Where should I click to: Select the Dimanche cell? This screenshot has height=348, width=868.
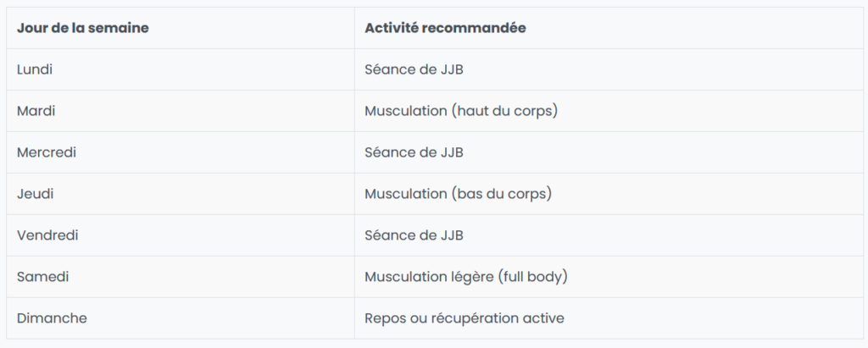181,318
